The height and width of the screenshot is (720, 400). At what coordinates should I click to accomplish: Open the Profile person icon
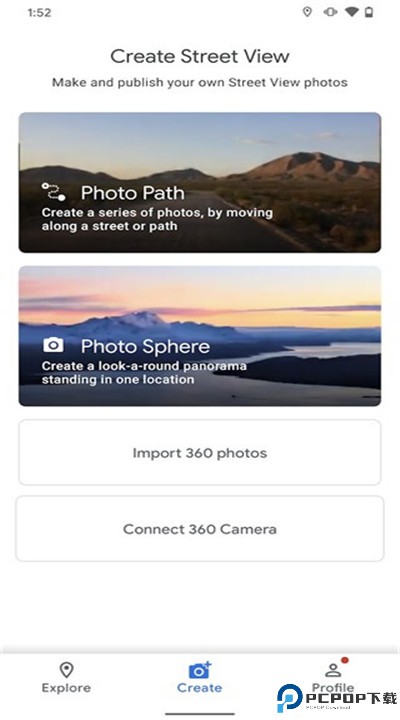[332, 670]
